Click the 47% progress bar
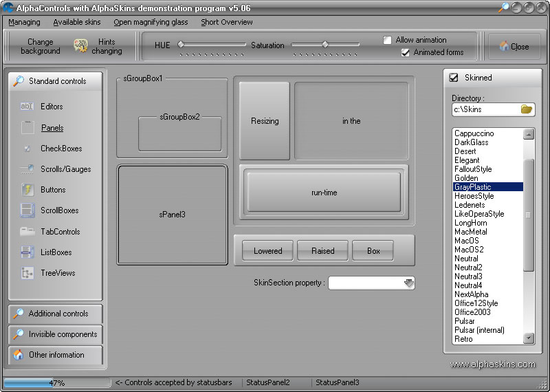Image resolution: width=550 pixels, height=392 pixels. [x=57, y=382]
